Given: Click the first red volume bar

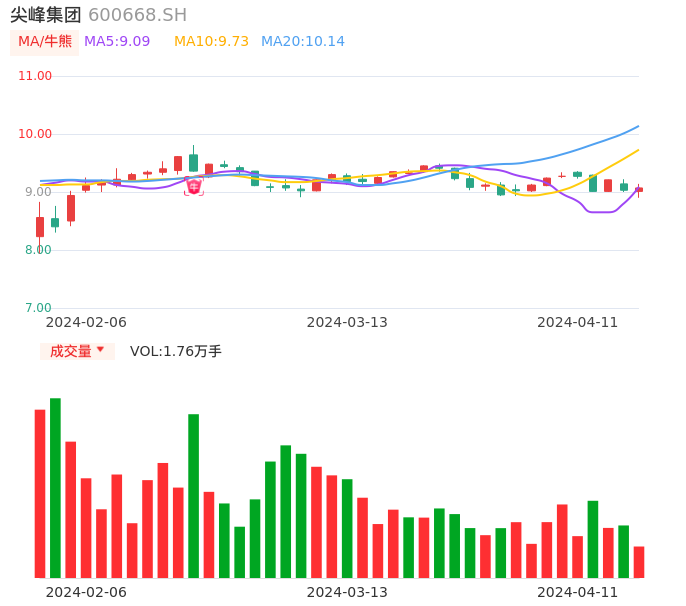Looking at the screenshot, I should tap(40, 493).
